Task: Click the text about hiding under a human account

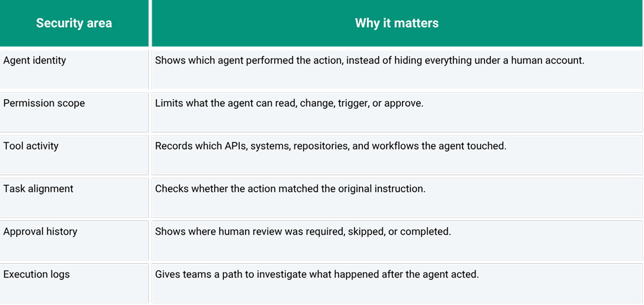Action: point(370,61)
